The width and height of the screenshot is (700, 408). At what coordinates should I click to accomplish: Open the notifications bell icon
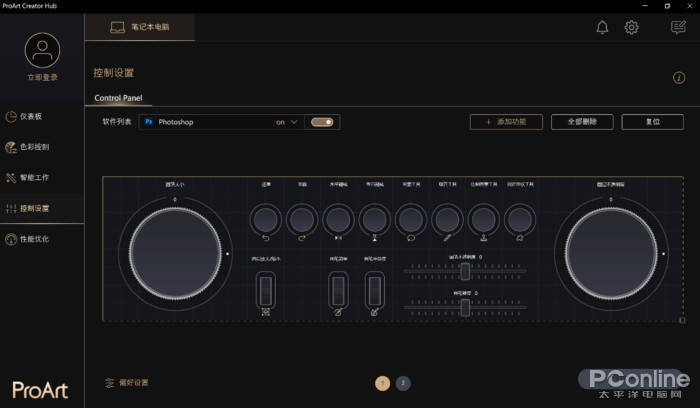(x=602, y=27)
